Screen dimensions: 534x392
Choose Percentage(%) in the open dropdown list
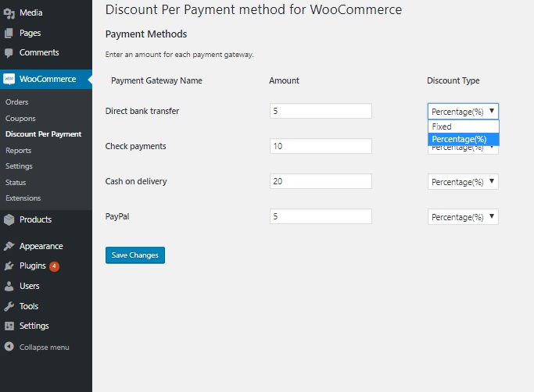463,139
